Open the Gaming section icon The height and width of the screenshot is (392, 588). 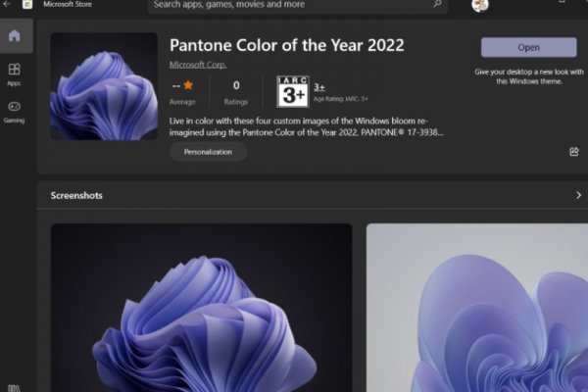tap(15, 110)
